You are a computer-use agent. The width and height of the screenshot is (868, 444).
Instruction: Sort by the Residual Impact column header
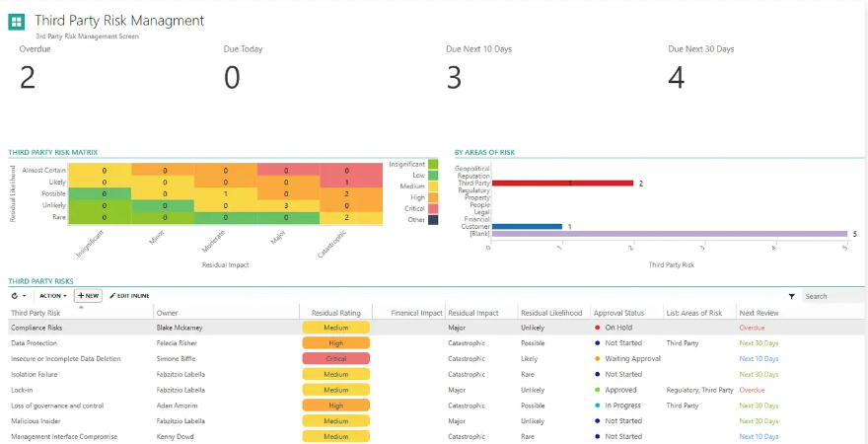(472, 313)
